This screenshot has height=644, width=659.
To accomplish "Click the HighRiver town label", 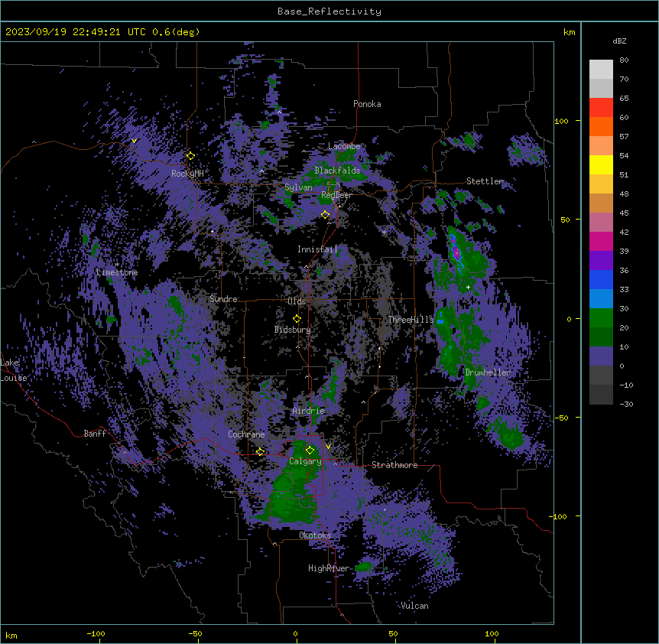I will pyautogui.click(x=329, y=569).
